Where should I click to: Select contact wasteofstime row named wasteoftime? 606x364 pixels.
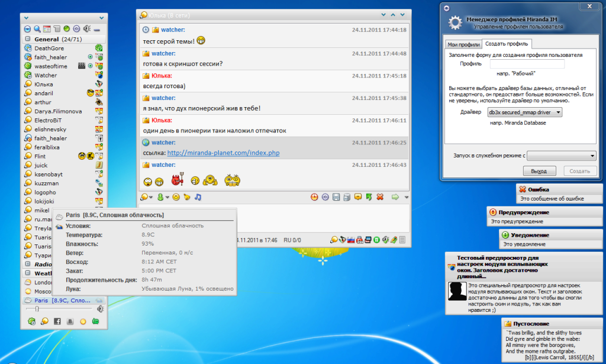tap(63, 66)
